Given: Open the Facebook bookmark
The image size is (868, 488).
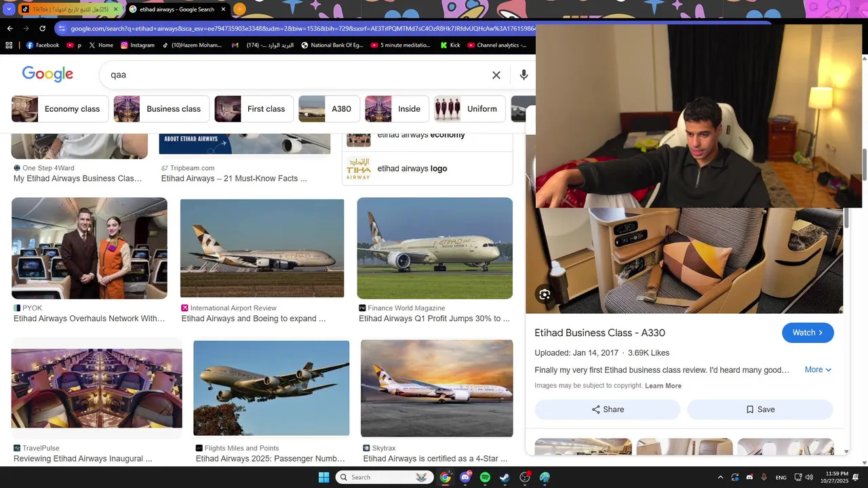Looking at the screenshot, I should coord(43,45).
